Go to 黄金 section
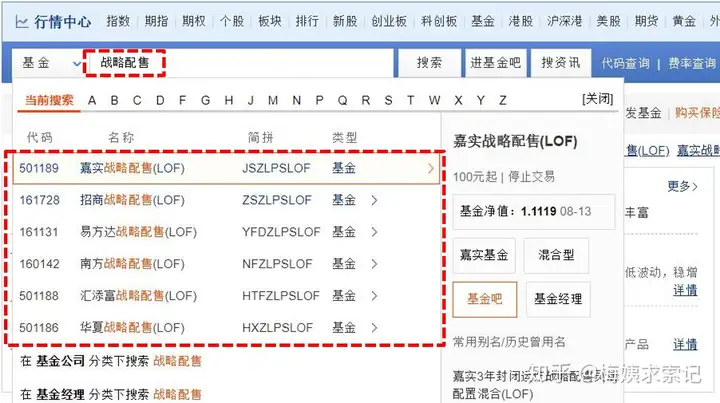Screen dimensions: 720x403 [684, 21]
